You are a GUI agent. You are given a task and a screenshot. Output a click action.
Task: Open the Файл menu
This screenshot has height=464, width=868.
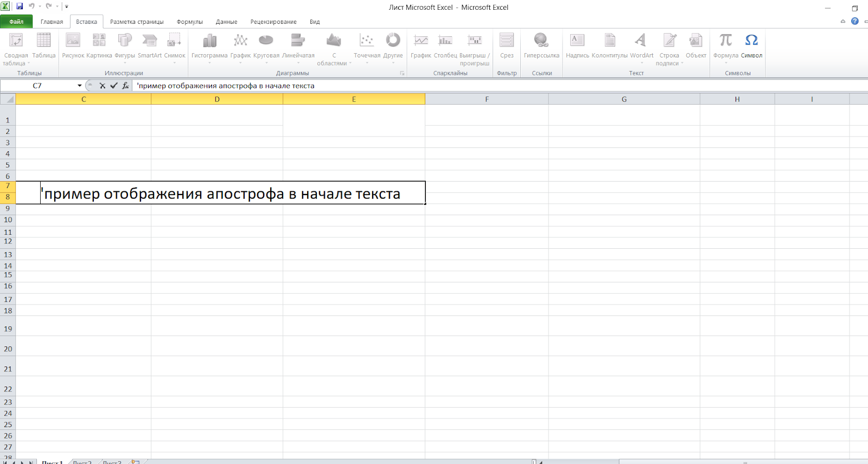pos(16,22)
